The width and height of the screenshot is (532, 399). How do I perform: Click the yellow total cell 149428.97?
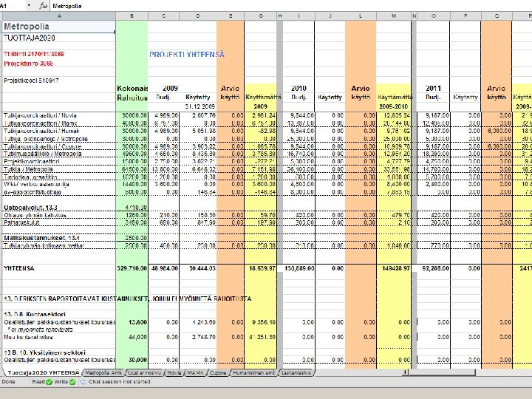[x=394, y=268]
